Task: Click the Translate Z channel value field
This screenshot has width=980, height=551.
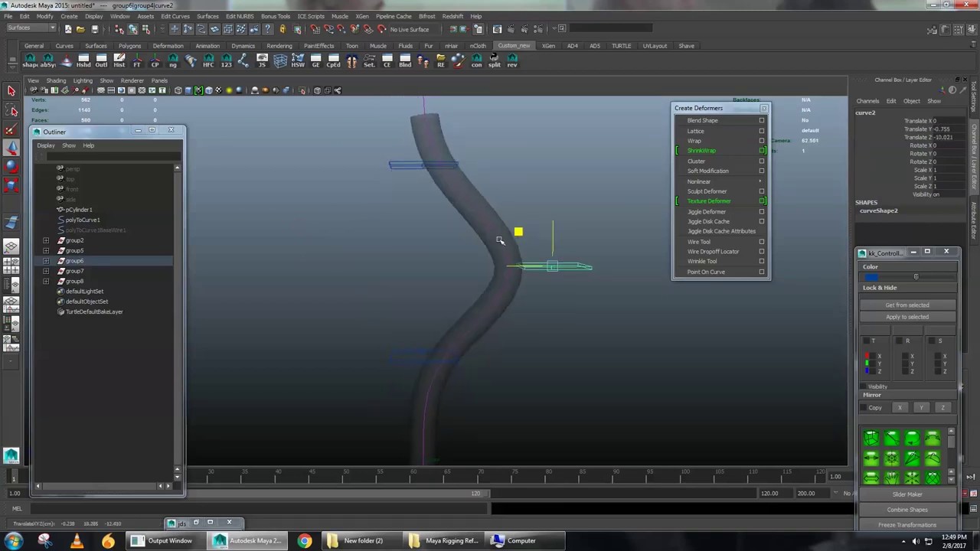Action: [x=945, y=137]
